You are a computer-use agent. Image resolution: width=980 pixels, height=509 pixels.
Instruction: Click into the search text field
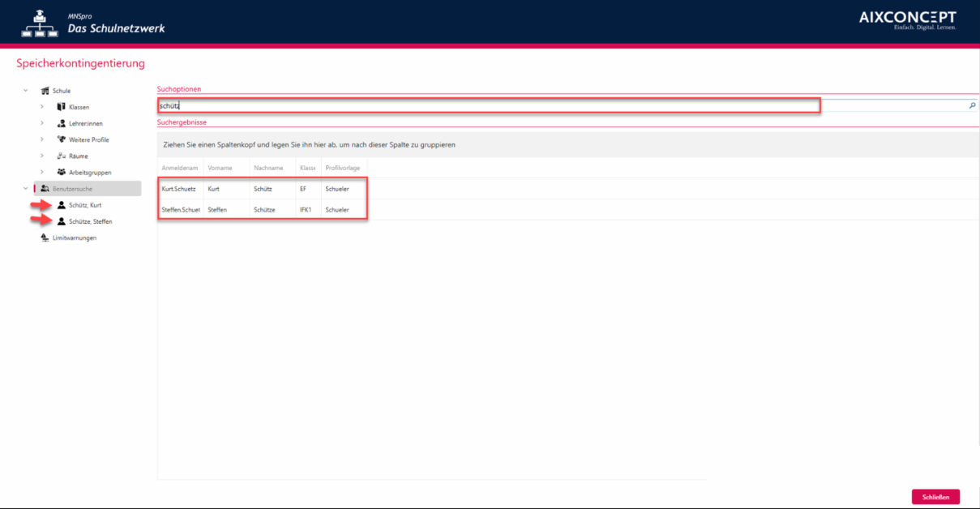click(486, 105)
